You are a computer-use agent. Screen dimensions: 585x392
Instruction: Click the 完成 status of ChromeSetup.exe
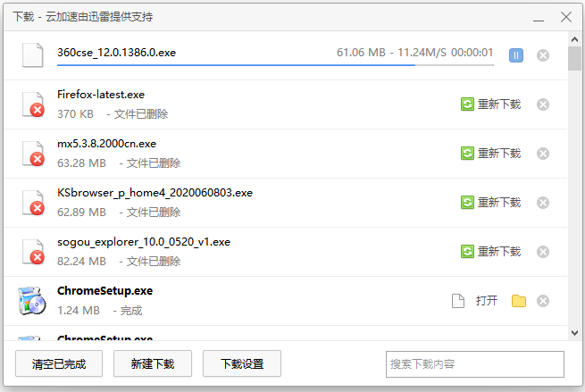tap(131, 311)
